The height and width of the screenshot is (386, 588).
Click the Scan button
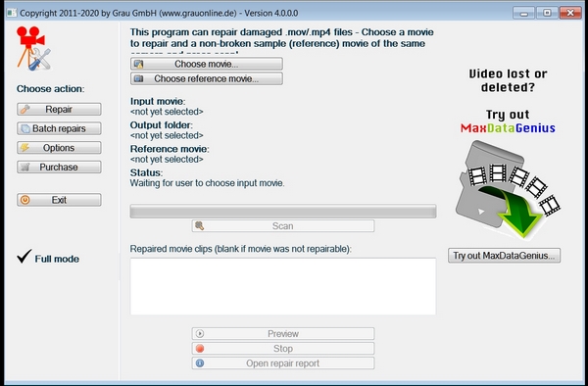(x=283, y=226)
